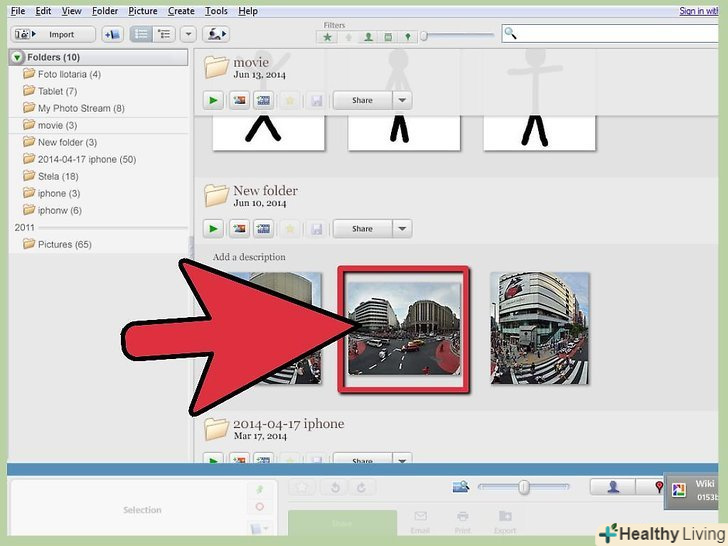Click the New folder header folder icon
728x546 pixels.
point(216,195)
